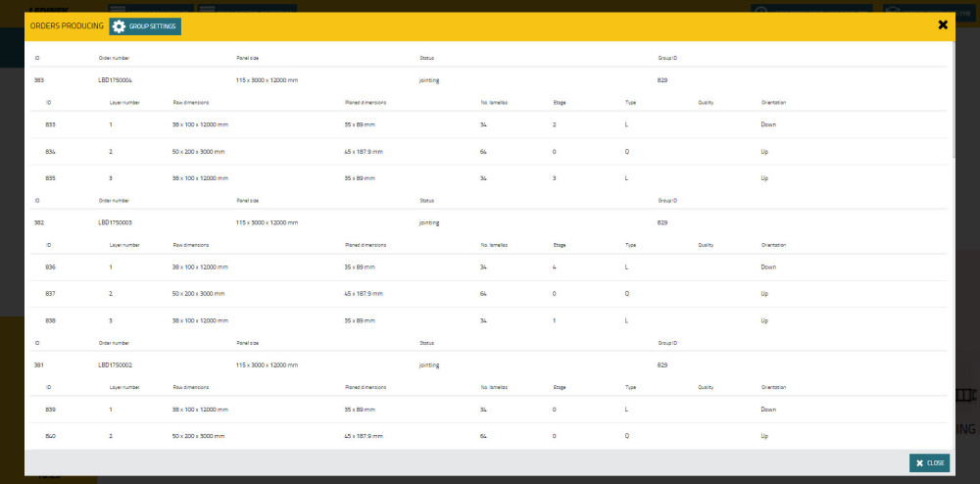Viewport: 980px width, 484px height.
Task: Click the order ID 382 cell
Action: click(39, 222)
